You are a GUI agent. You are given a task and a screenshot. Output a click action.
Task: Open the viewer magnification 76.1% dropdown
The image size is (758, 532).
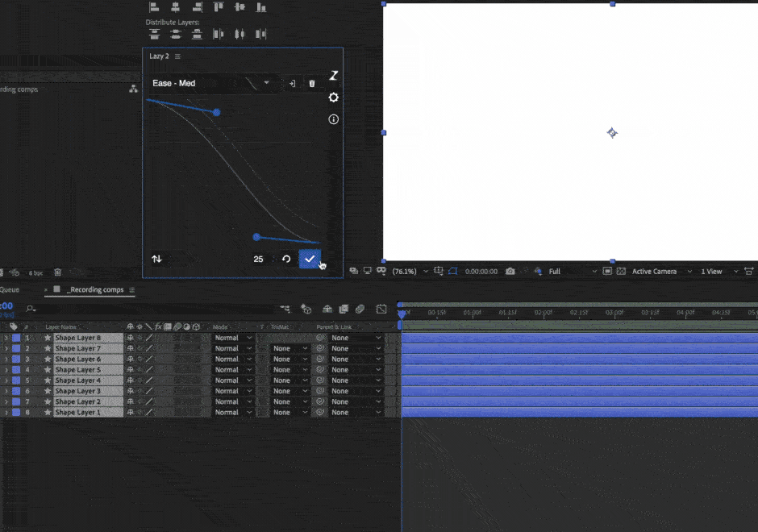point(410,272)
